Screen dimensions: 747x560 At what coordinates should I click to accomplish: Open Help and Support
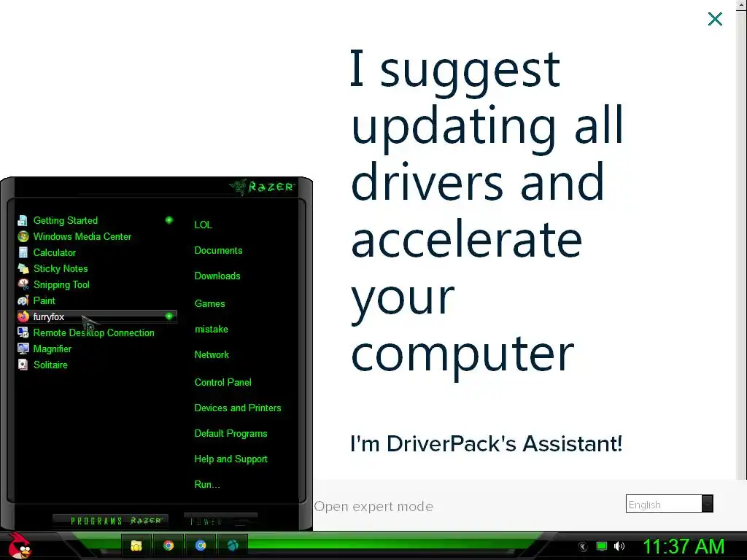tap(231, 459)
